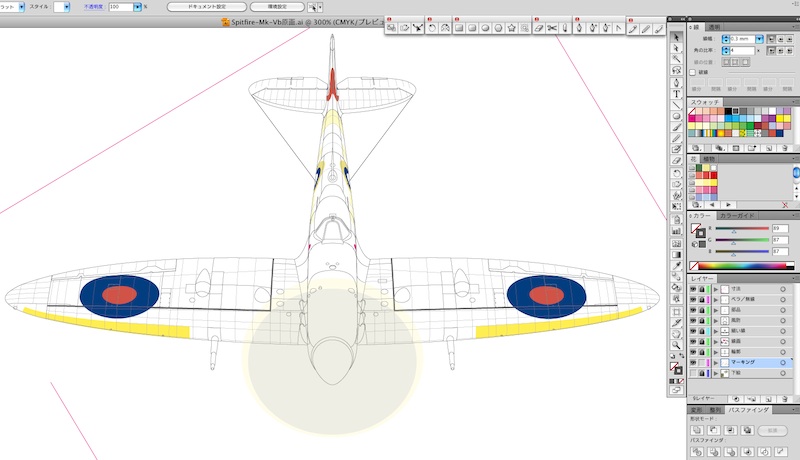Screen dimensions: 800x460
Task: Open the opacity (不透明度) dropdown arrow
Action: click(x=137, y=7)
